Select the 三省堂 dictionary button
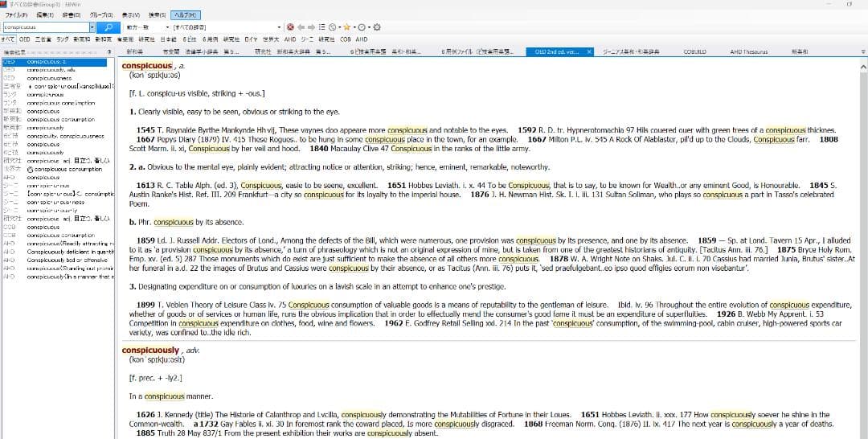 click(x=43, y=39)
